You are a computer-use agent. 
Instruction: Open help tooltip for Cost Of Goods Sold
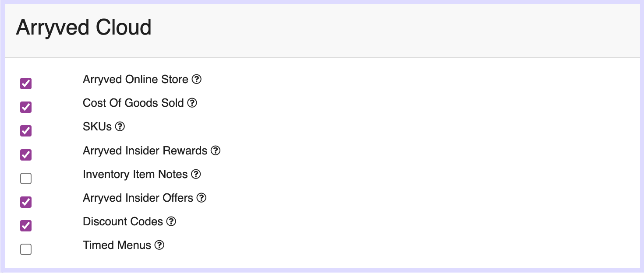[x=192, y=103]
